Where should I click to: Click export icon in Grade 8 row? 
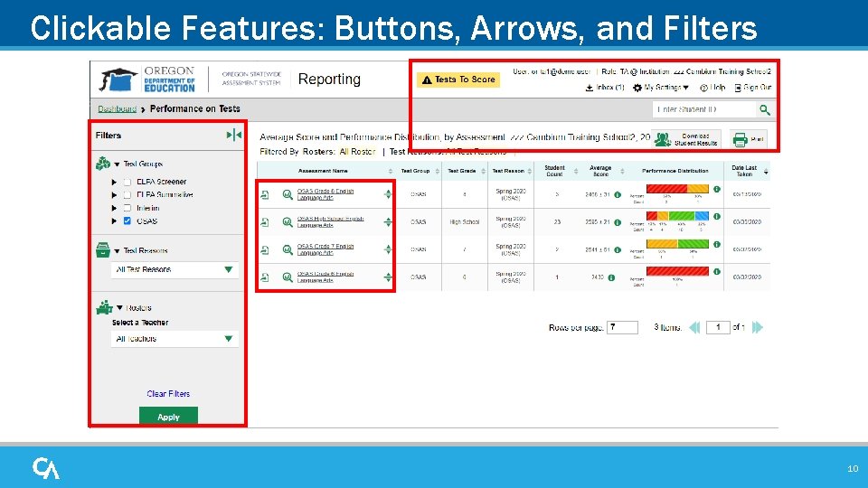[x=265, y=195]
